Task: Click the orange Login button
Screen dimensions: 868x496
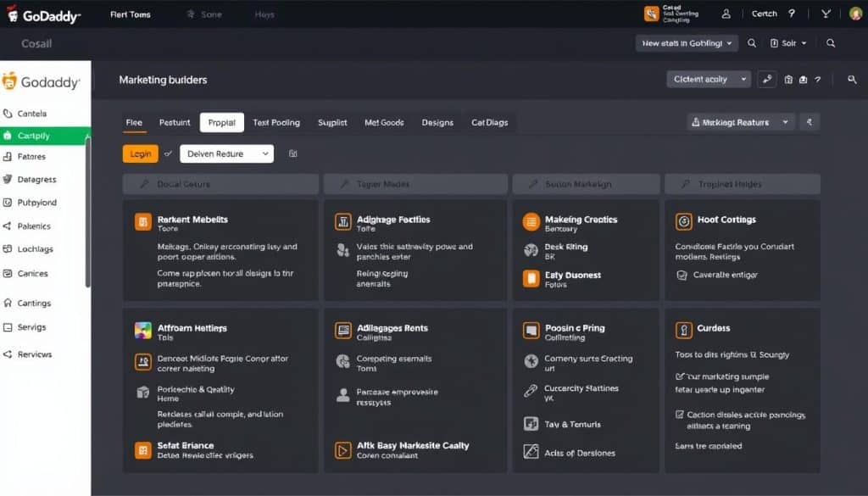Action: (140, 154)
